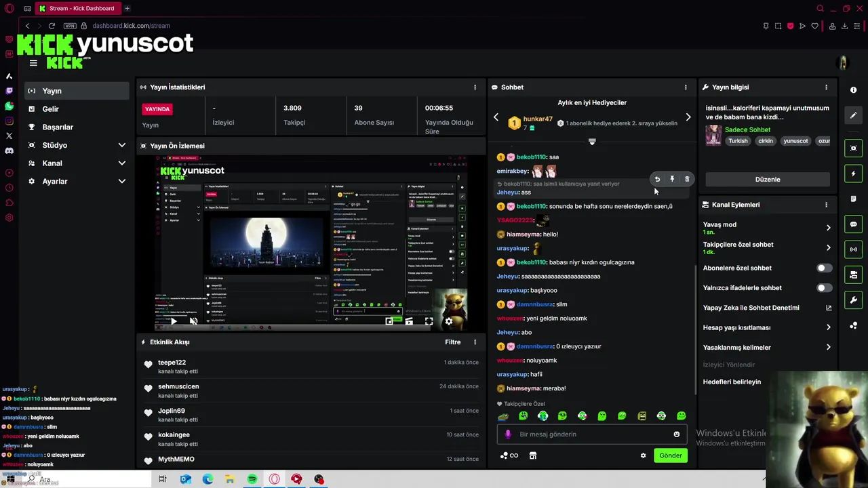Open Yasaklanmış kelimeler options
868x488 pixels.
pos(828,347)
